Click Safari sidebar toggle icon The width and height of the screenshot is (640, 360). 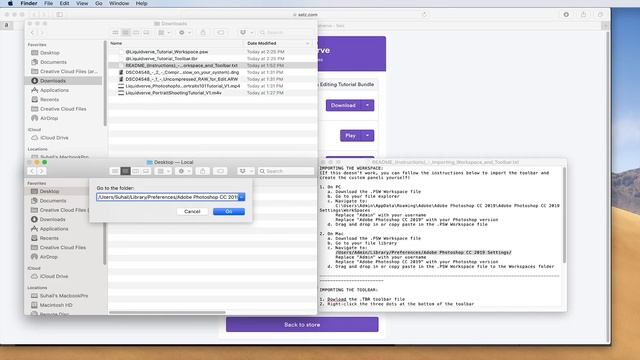60,14
